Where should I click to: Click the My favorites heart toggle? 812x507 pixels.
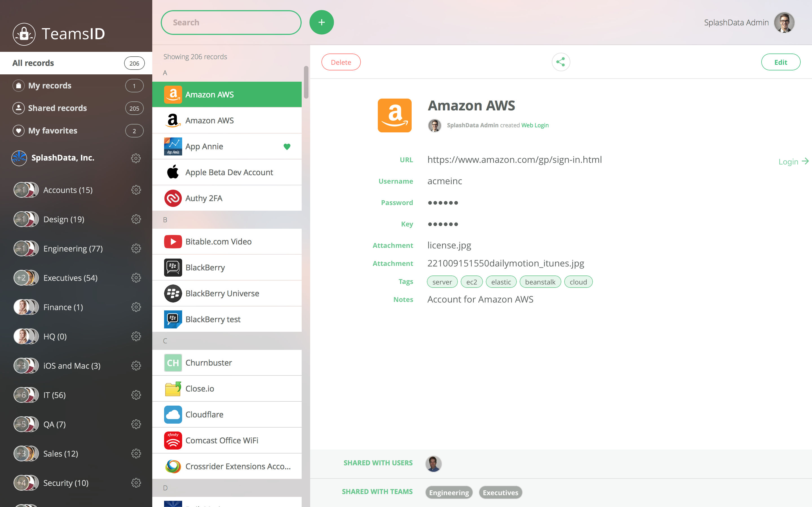19,130
